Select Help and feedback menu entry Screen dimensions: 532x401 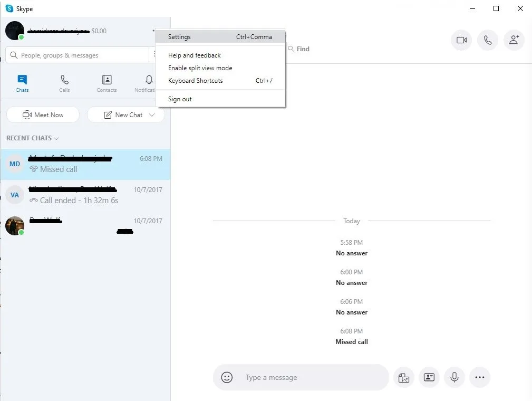coord(220,55)
